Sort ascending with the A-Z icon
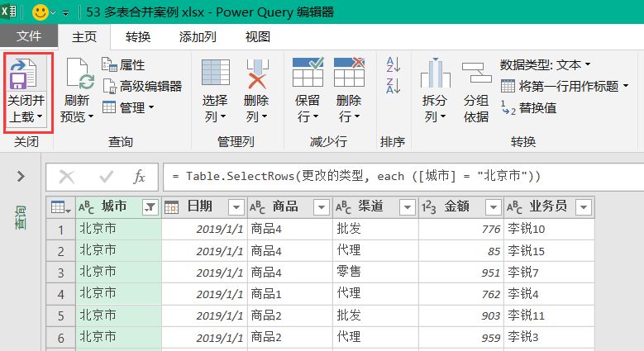The height and width of the screenshot is (351, 644). click(x=393, y=64)
